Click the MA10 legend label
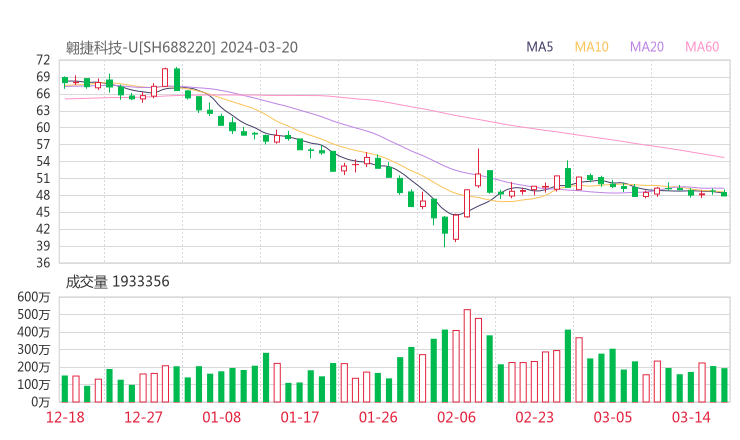Screen dimensions: 740x440 coord(591,47)
